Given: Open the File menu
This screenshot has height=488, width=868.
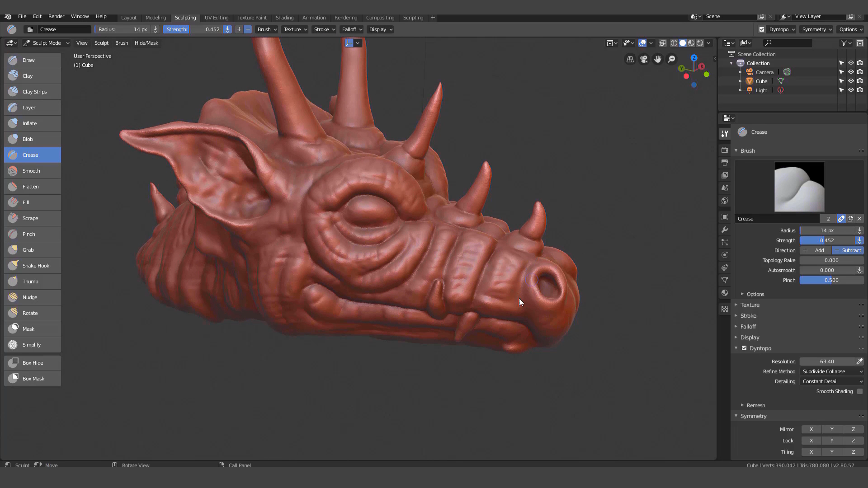Looking at the screenshot, I should click(22, 16).
